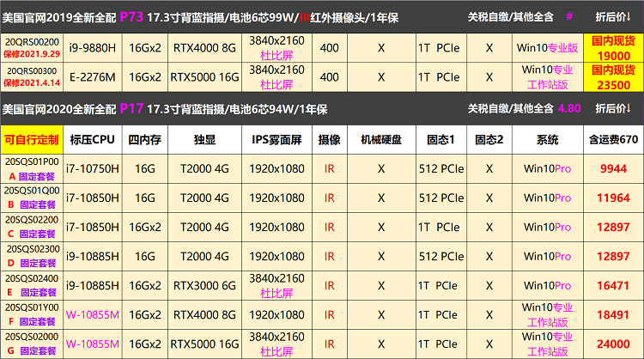644x359 pixels.
Task: Select the 四内存 column header
Action: click(x=144, y=140)
